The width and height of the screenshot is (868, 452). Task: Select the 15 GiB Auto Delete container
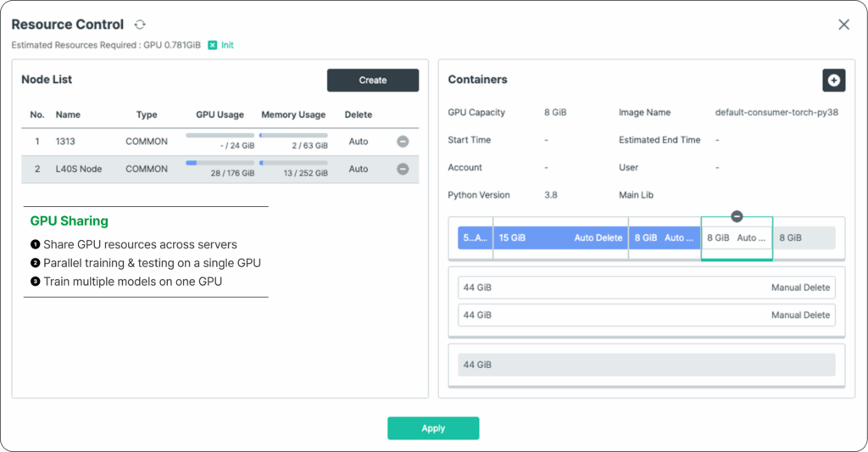(x=560, y=238)
